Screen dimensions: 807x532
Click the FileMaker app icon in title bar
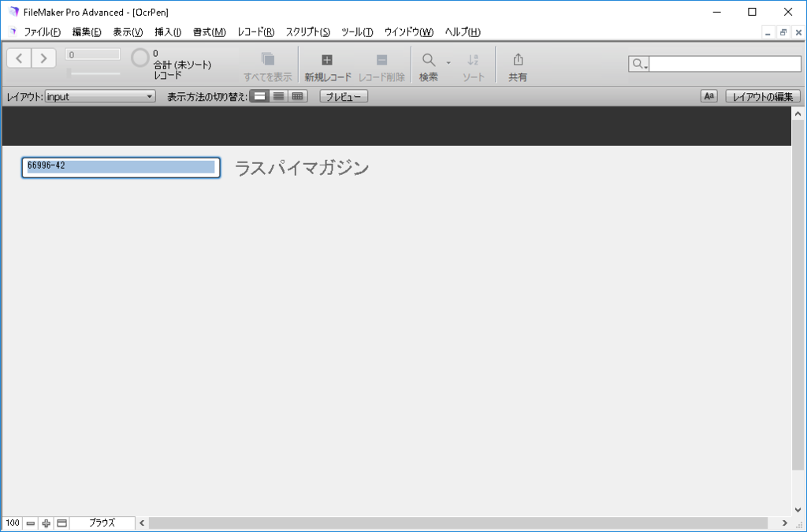coord(14,12)
